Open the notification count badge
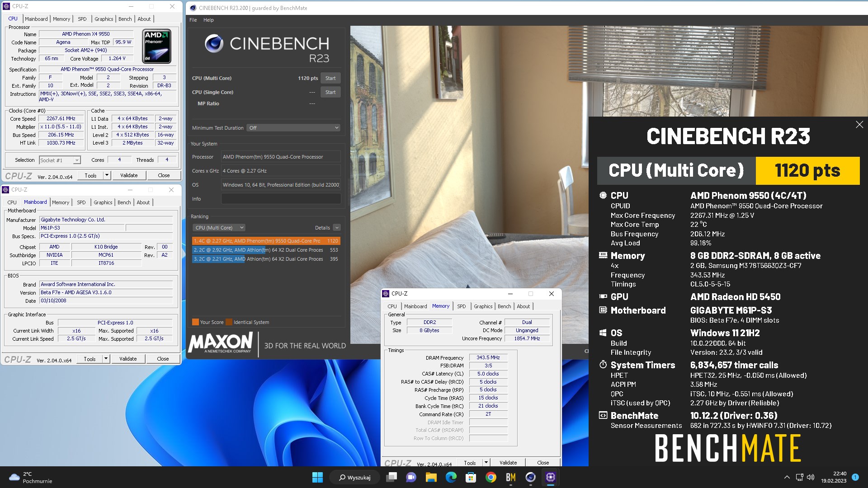The width and height of the screenshot is (868, 488). [855, 477]
